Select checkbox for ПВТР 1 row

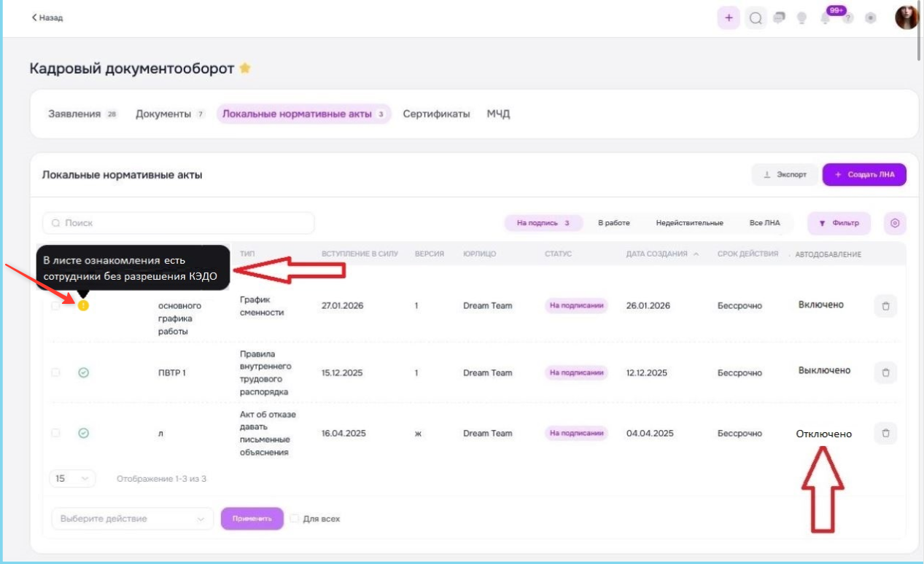click(x=55, y=372)
